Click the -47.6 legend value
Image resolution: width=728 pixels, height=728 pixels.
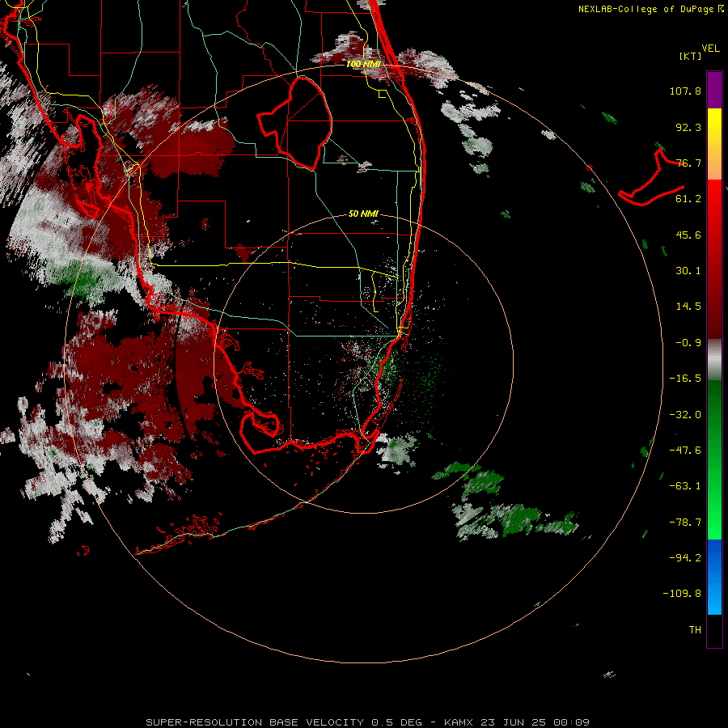(685, 451)
